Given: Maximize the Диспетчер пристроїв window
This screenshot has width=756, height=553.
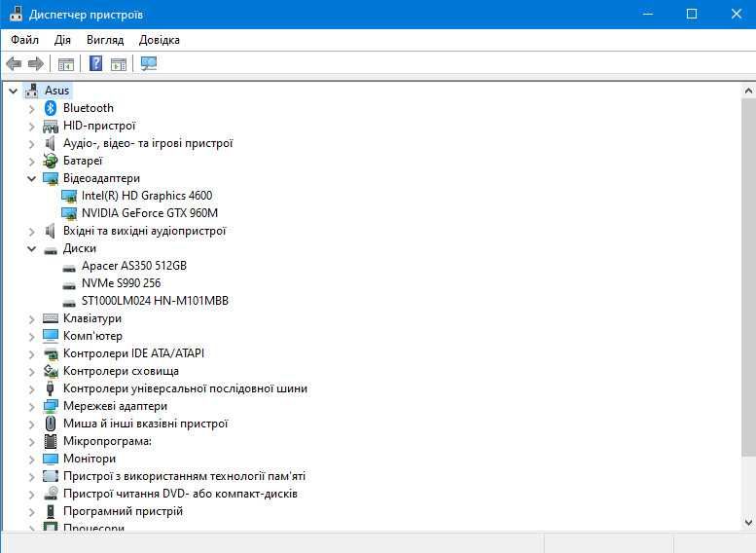Looking at the screenshot, I should coord(692,14).
